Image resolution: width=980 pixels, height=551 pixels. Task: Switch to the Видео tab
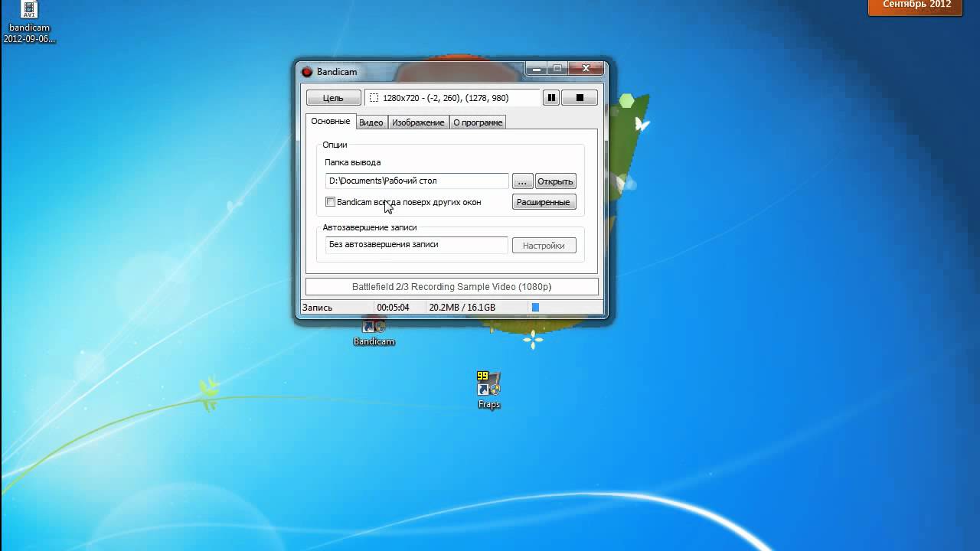(371, 122)
